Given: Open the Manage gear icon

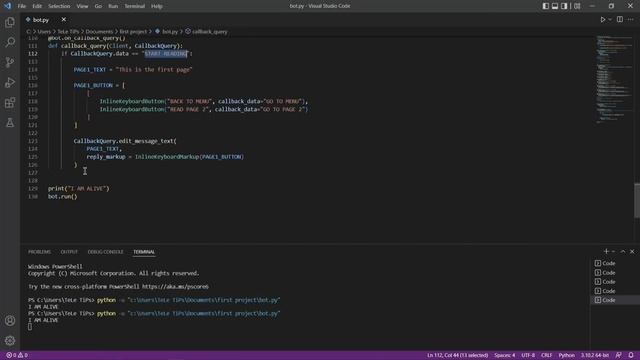Looking at the screenshot, I should pyautogui.click(x=10, y=340).
